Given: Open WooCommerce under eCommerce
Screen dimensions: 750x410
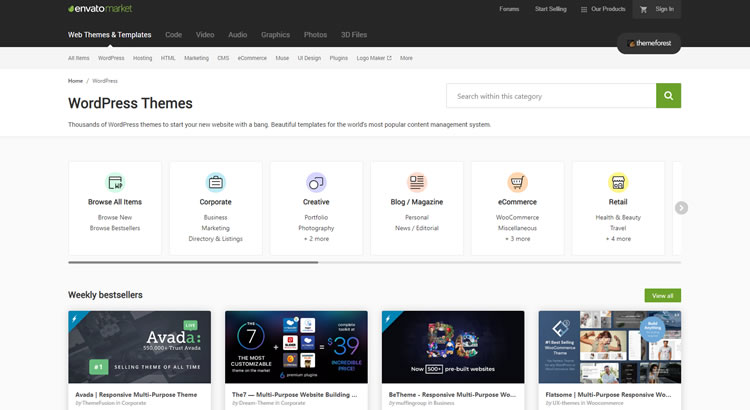Looking at the screenshot, I should 517,217.
